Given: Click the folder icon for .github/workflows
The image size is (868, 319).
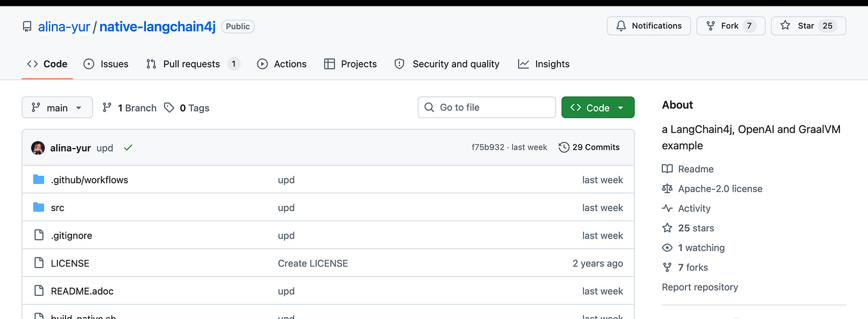Looking at the screenshot, I should pyautogui.click(x=39, y=179).
